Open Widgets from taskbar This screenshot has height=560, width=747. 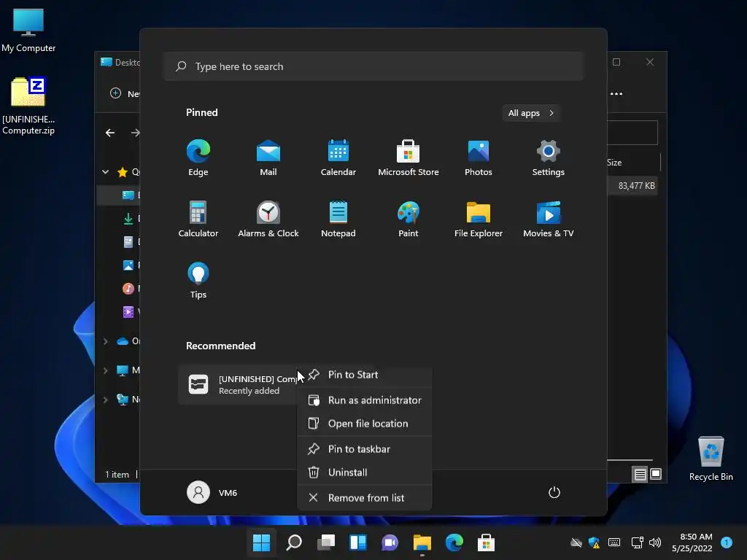[x=357, y=542]
